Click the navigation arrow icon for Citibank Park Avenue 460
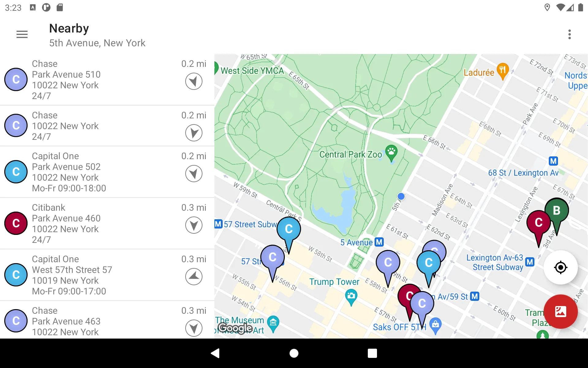The image size is (588, 368). (194, 225)
